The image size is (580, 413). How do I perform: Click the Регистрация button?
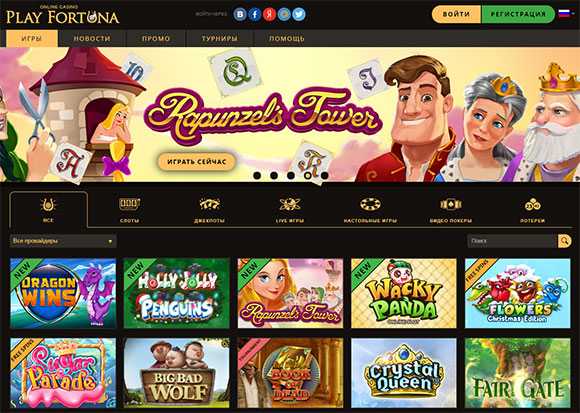(518, 14)
